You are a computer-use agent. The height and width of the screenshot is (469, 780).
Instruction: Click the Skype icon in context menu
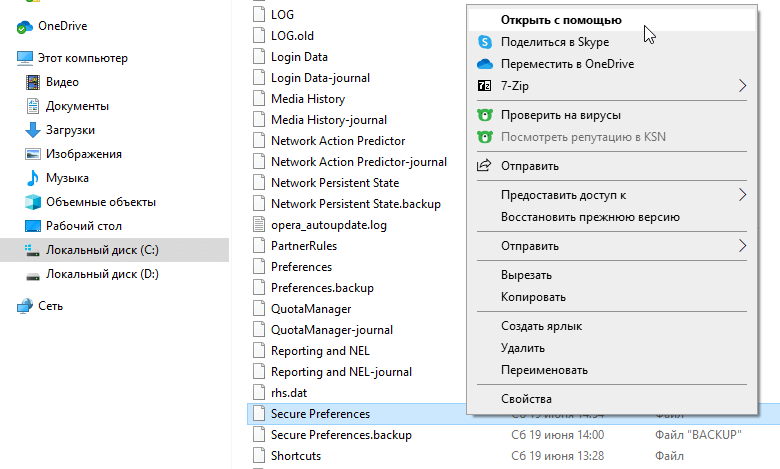pyautogui.click(x=485, y=42)
